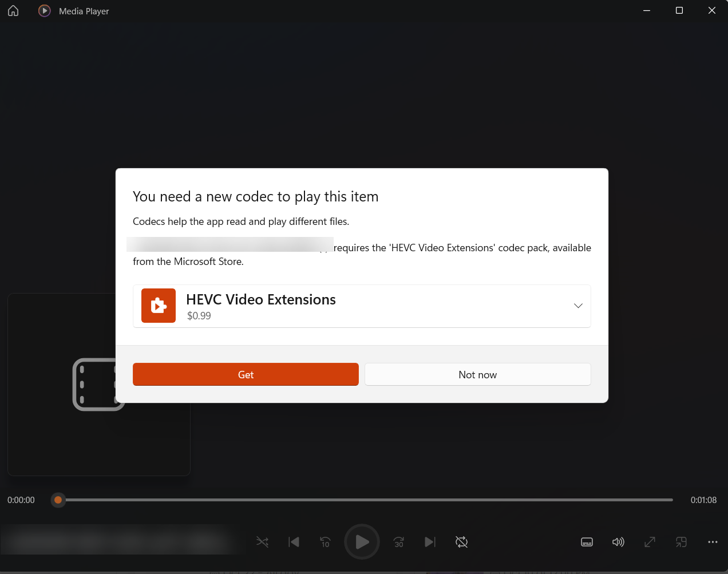Click Get to buy the codec
This screenshot has height=574, width=728.
[246, 374]
